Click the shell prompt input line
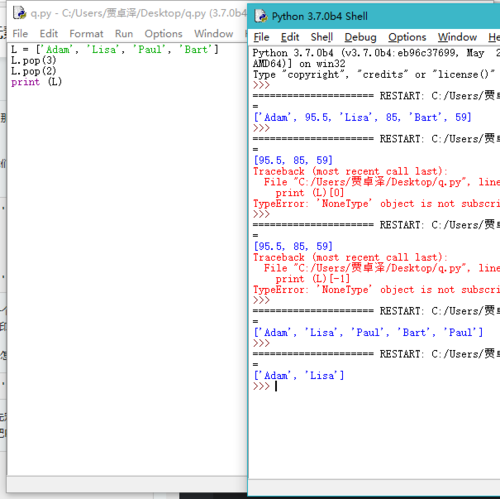 coord(376,386)
